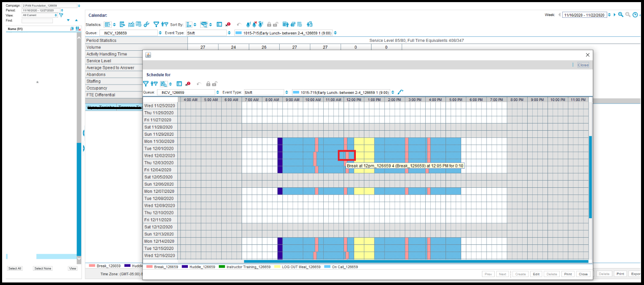Image resolution: width=644 pixels, height=285 pixels.
Task: Click the undo arrow in Schedule dialog toolbar
Action: (x=198, y=84)
